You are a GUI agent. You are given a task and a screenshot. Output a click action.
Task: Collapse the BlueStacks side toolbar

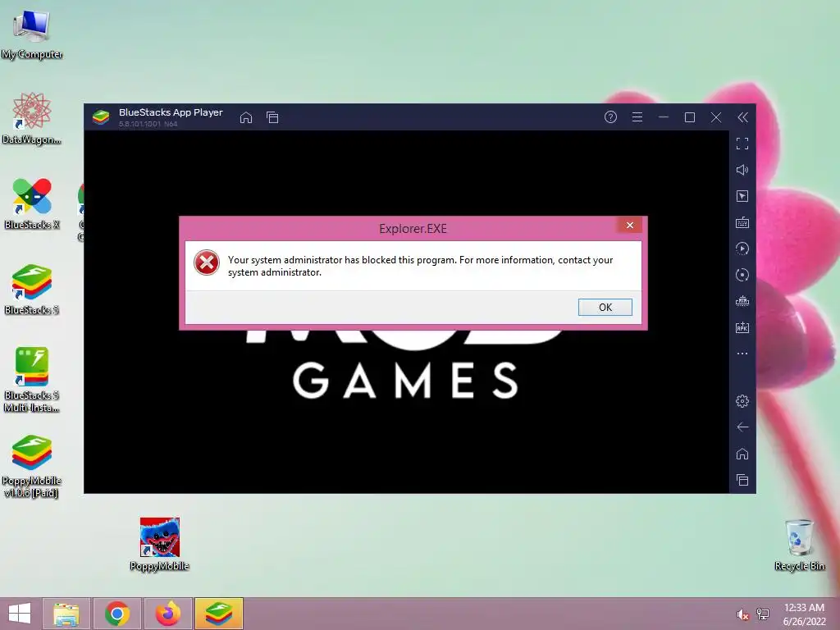742,117
